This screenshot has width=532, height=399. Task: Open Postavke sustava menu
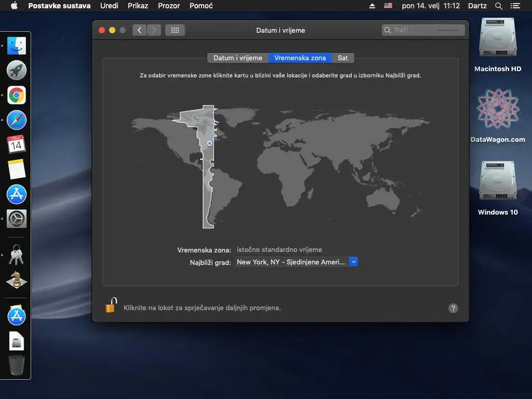[x=59, y=6]
